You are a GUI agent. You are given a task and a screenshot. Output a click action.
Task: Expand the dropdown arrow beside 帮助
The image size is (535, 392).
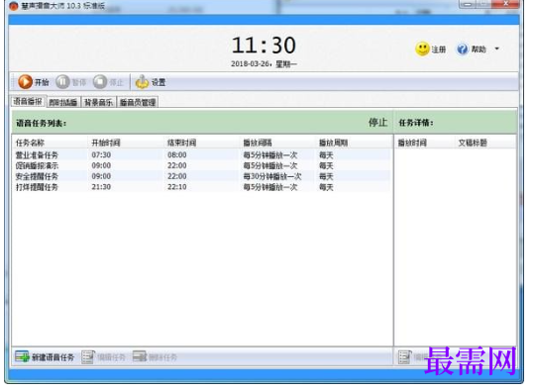(x=496, y=49)
